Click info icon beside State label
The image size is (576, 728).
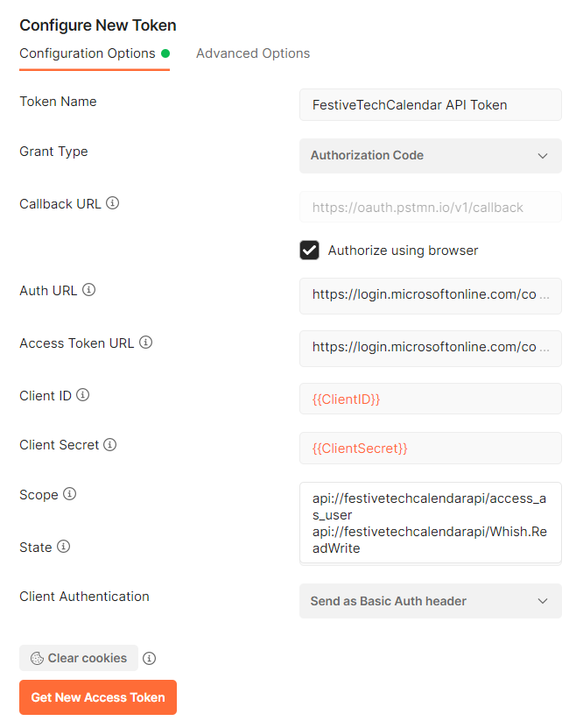tap(64, 547)
